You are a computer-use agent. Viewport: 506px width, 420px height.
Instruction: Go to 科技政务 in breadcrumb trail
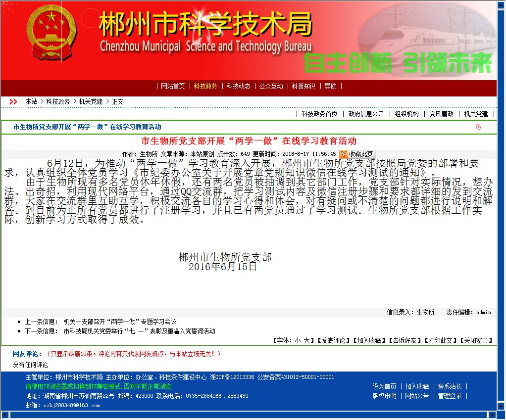pyautogui.click(x=58, y=102)
